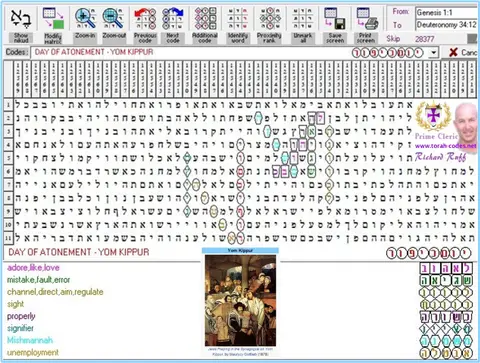Screen dimensions: 480x363
Task: Select the 'channel,direct,aim,regulate' term
Action: [x=55, y=292]
